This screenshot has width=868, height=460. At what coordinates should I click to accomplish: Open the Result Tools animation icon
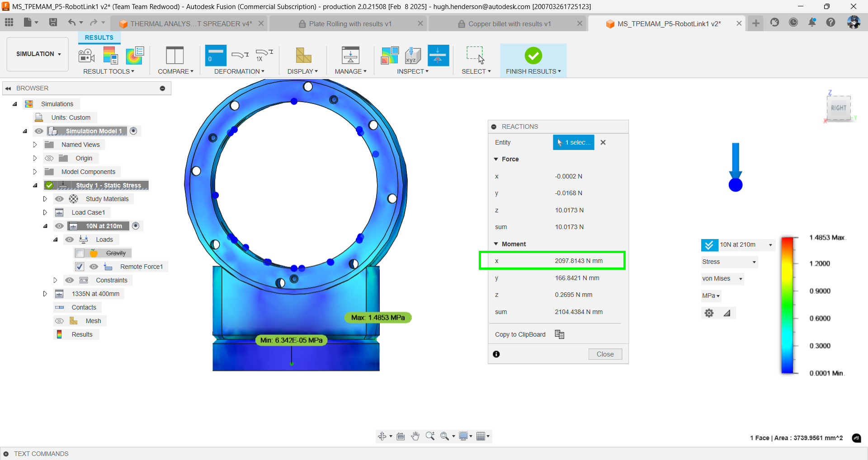[86, 55]
